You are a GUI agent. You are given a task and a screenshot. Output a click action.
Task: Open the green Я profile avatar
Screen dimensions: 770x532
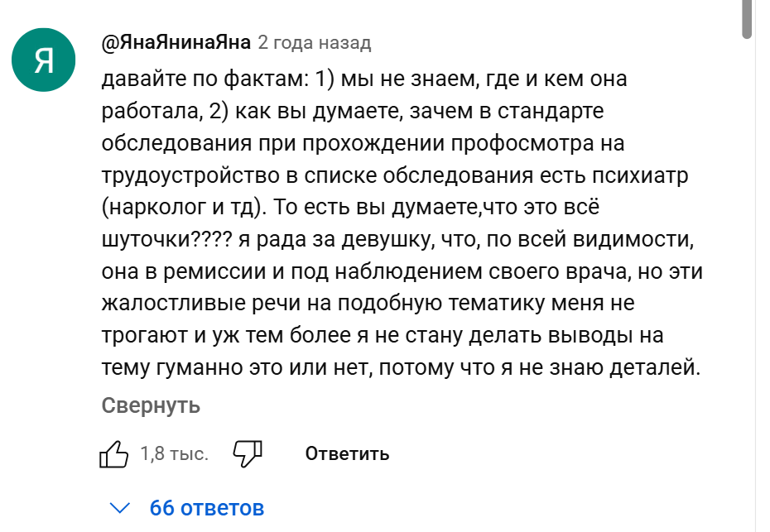click(x=43, y=60)
